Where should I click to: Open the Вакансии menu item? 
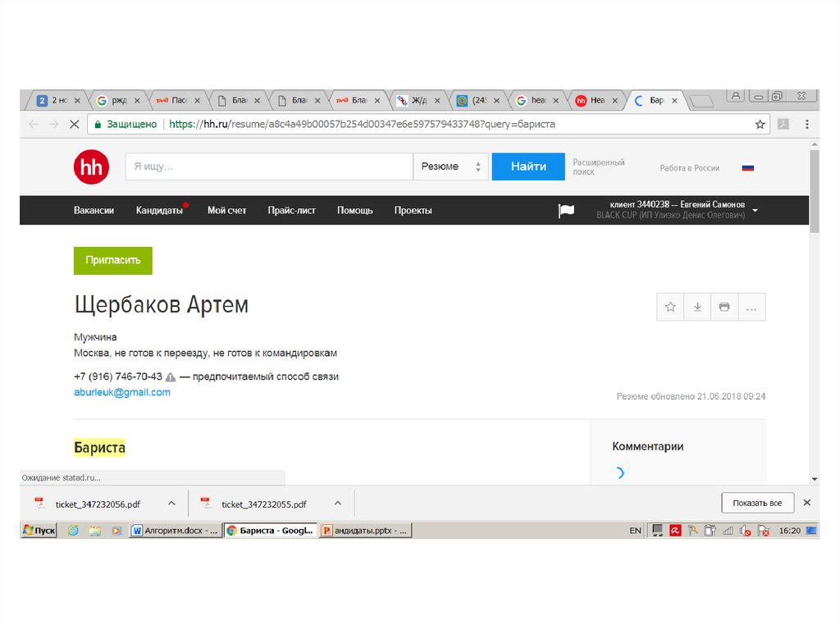94,211
